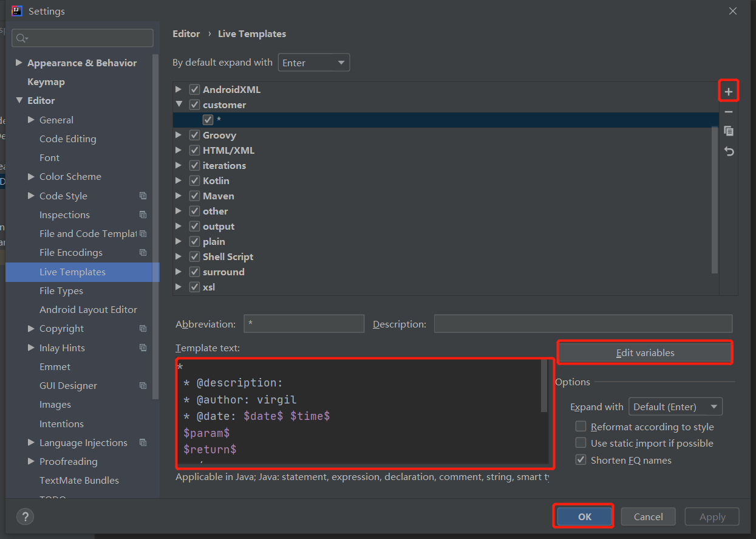Remove the selected template
Image resolution: width=756 pixels, height=539 pixels.
(728, 111)
